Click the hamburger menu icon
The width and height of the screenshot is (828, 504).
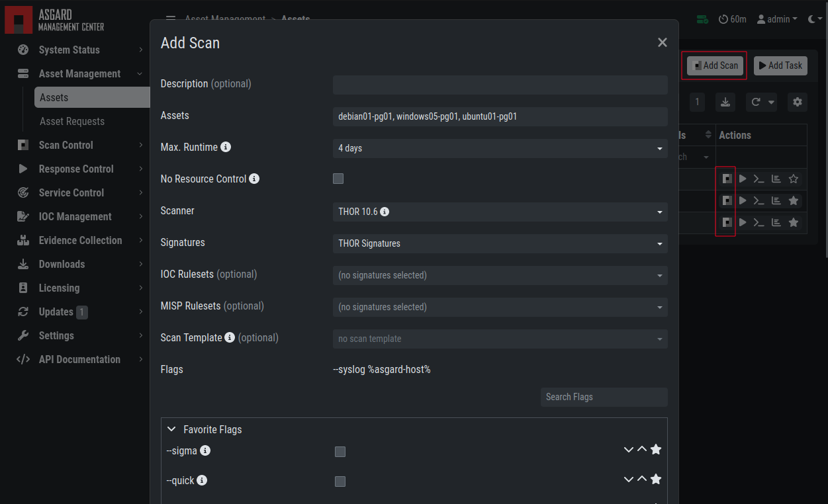[x=171, y=19]
